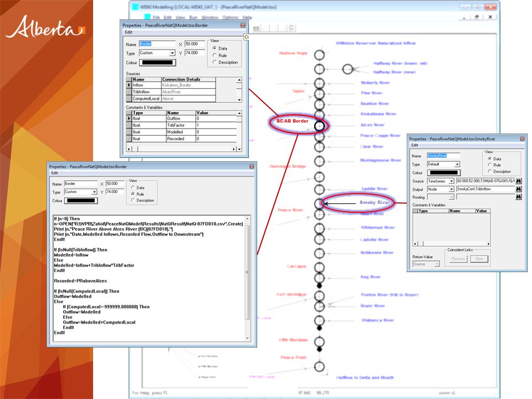Viewport: 532px width, 399px height.
Task: Open Edit menu of Border rule-code dialog
Action: [54, 173]
